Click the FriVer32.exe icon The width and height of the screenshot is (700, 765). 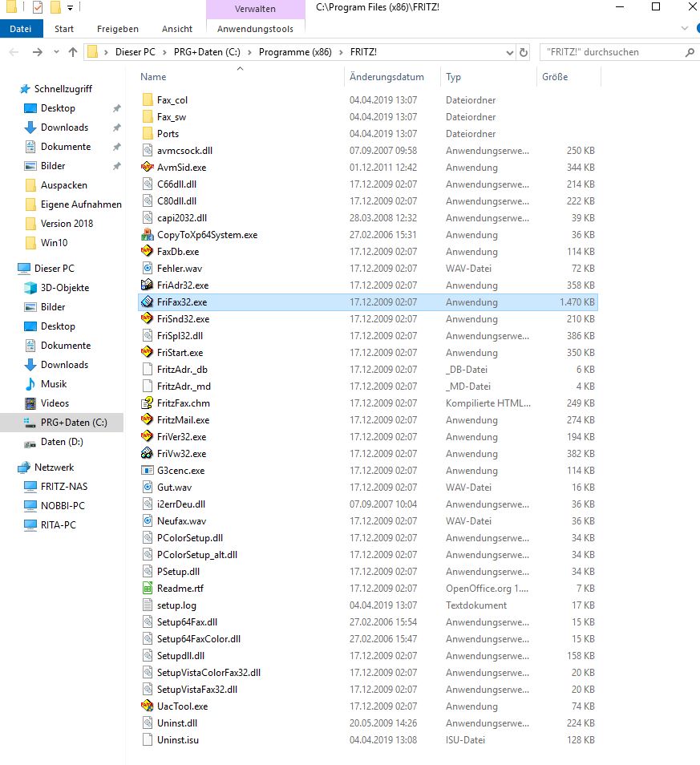coord(147,437)
